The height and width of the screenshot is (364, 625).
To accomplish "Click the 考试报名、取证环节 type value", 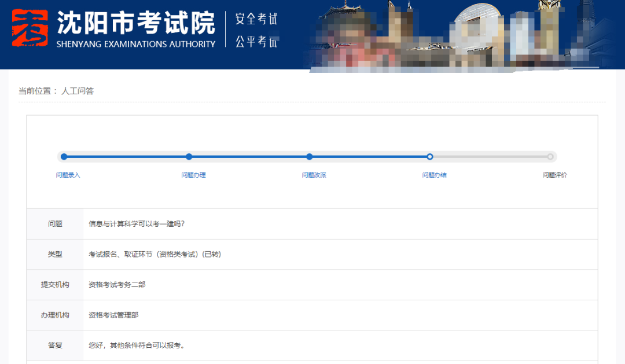I will click(155, 254).
